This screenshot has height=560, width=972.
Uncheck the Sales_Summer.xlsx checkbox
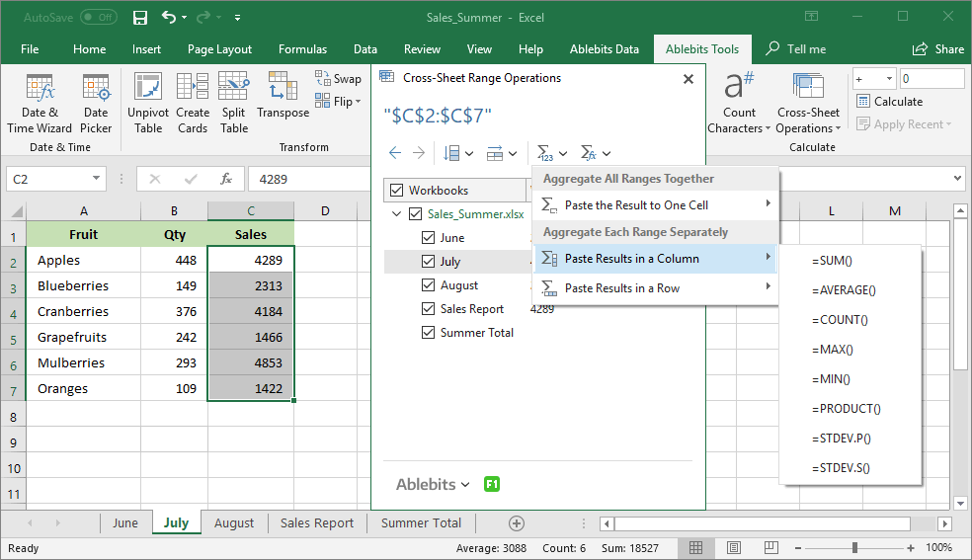[x=415, y=214]
